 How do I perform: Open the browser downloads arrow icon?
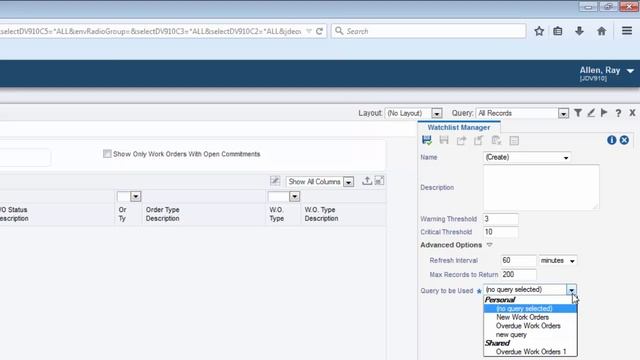tap(579, 31)
